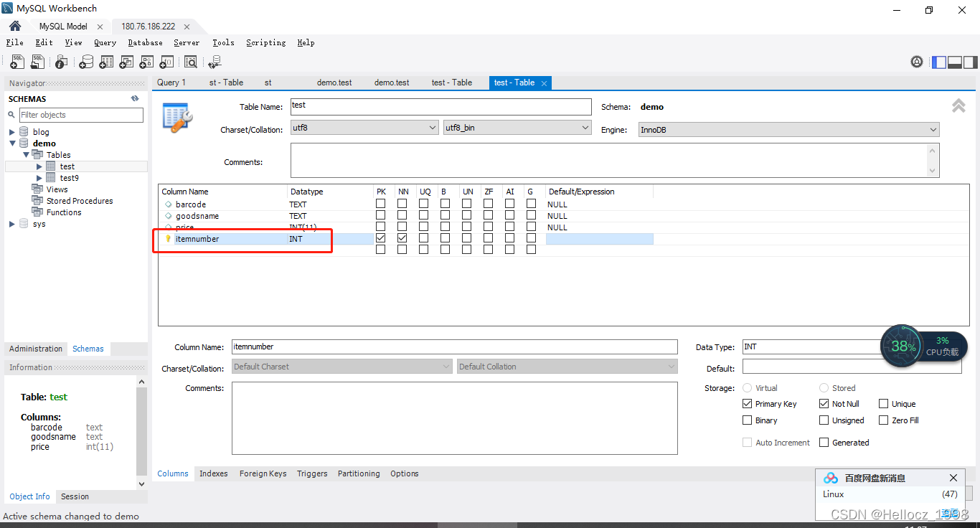Uncheck PK checkbox for itemnumber row
This screenshot has height=528, width=980.
(380, 238)
